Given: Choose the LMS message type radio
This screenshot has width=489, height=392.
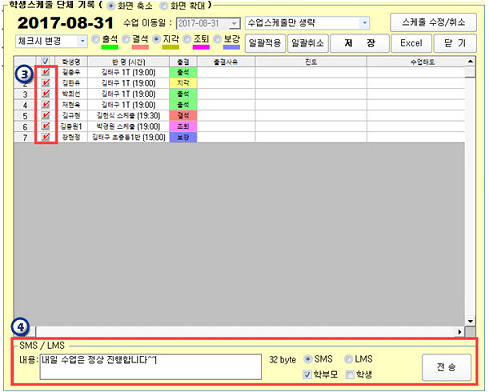Looking at the screenshot, I should [x=348, y=359].
